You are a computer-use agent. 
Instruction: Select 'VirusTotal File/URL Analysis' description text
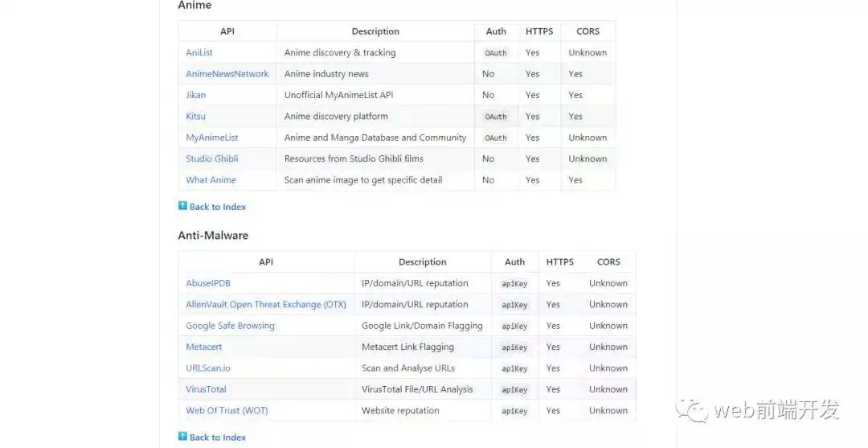[417, 389]
